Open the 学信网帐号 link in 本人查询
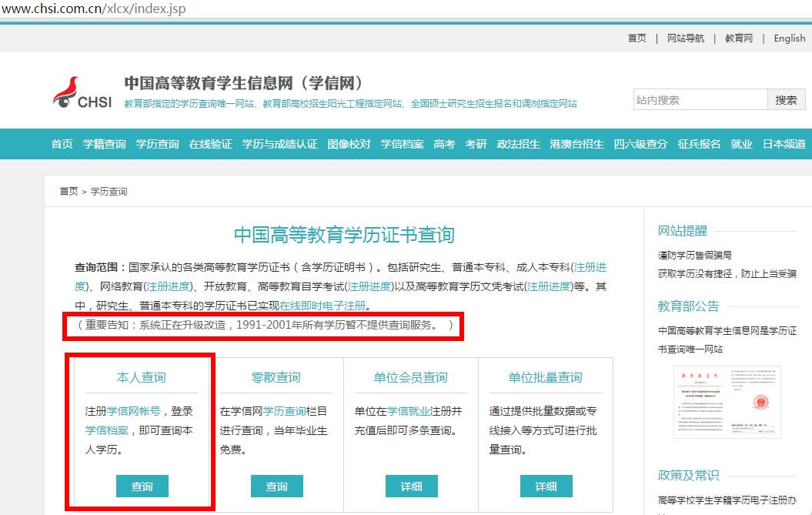Image resolution: width=812 pixels, height=515 pixels. tap(134, 411)
